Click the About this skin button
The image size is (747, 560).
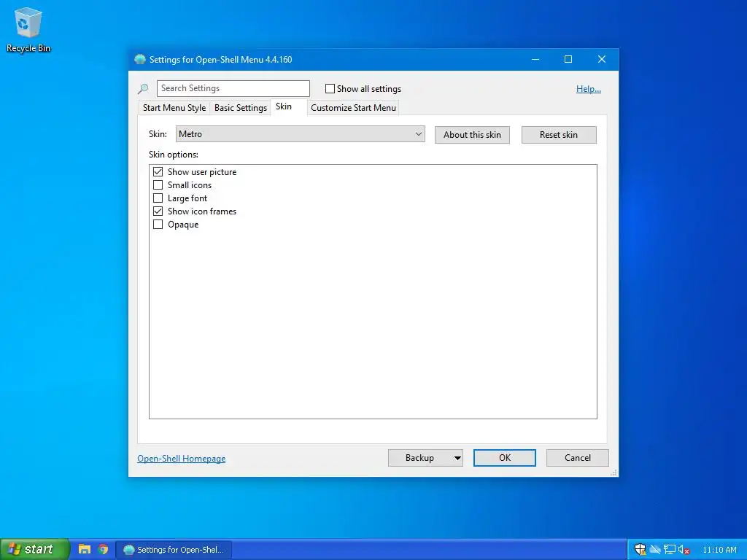click(472, 135)
